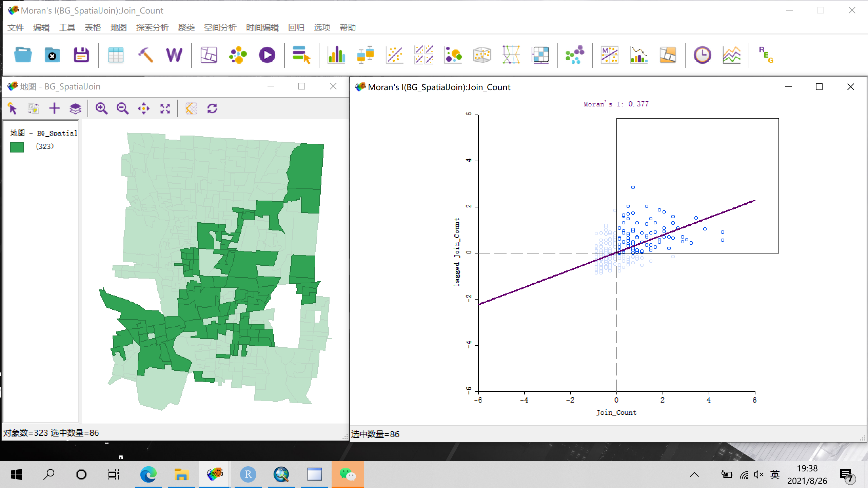
Task: Open the 帮助 menu
Action: pos(348,27)
